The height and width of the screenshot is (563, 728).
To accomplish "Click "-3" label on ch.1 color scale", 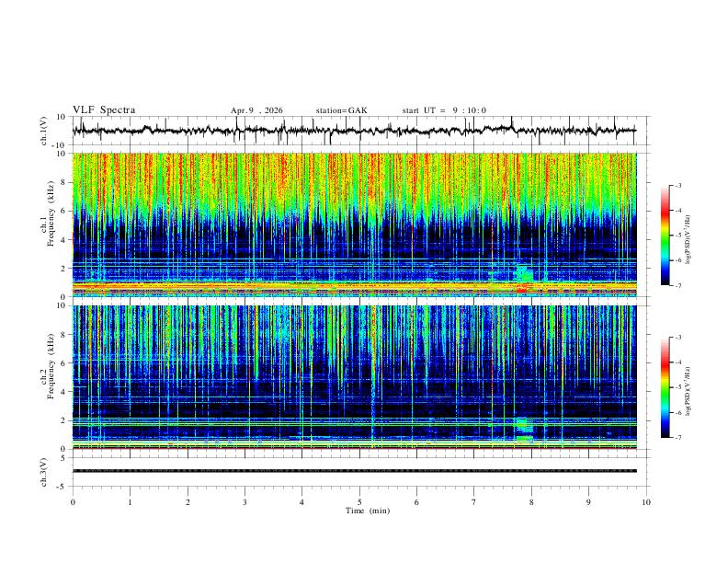I will (678, 185).
